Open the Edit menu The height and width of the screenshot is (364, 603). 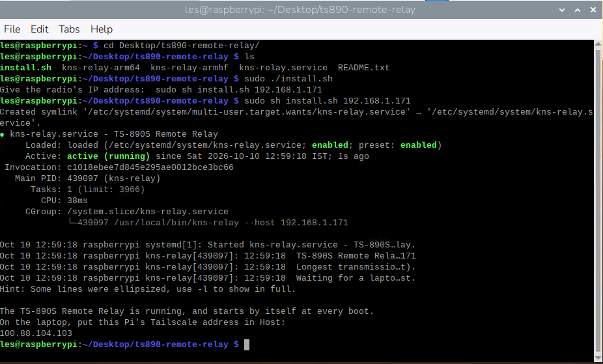[x=39, y=29]
